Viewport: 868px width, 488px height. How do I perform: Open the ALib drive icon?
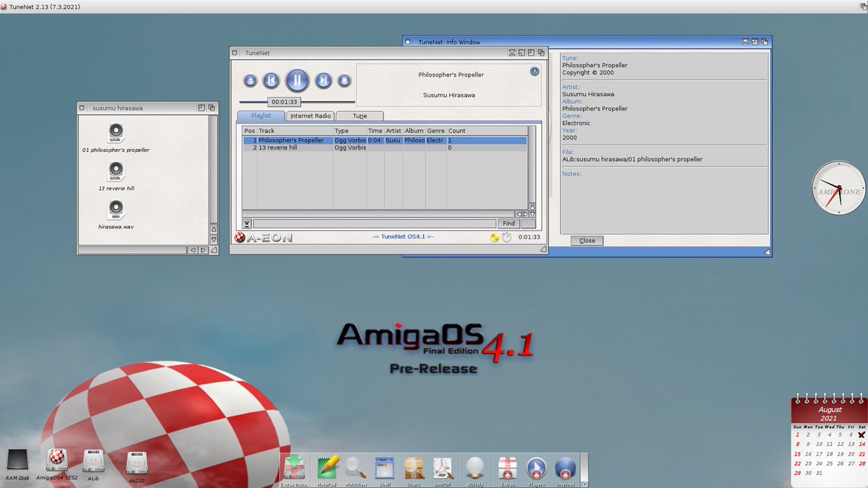click(93, 461)
